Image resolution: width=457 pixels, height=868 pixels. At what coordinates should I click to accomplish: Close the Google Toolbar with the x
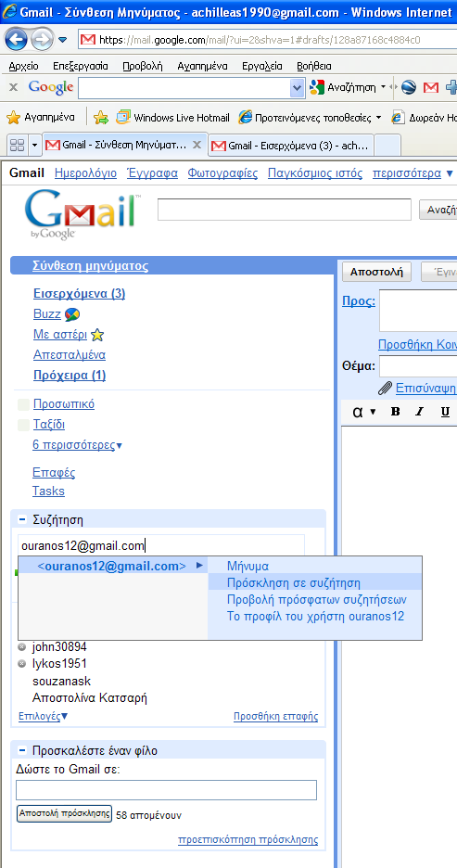click(13, 87)
